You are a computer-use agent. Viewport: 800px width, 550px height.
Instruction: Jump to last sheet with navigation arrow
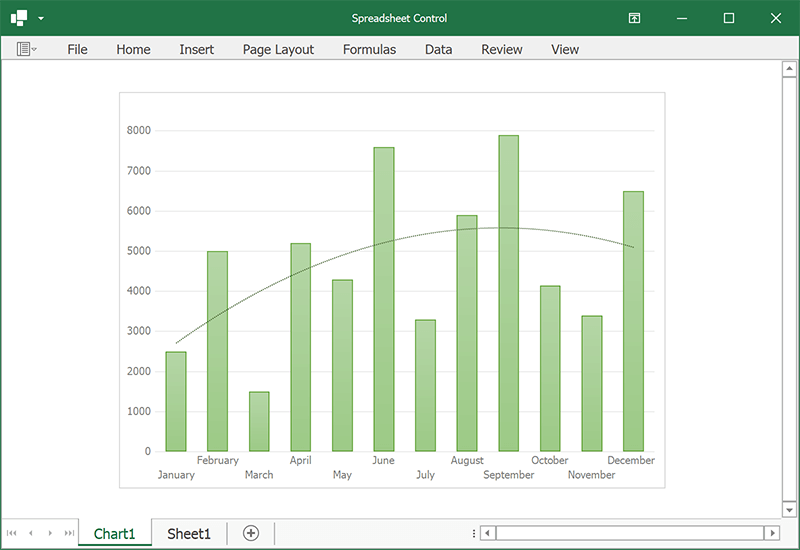pos(69,533)
